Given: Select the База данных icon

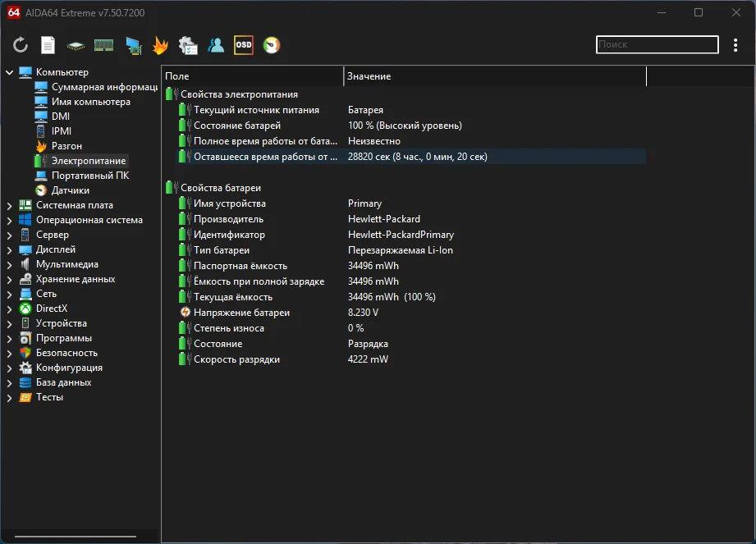Looking at the screenshot, I should coord(25,382).
